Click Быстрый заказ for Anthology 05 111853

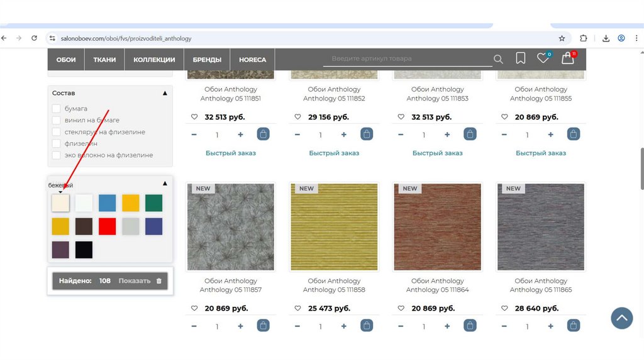coord(438,153)
